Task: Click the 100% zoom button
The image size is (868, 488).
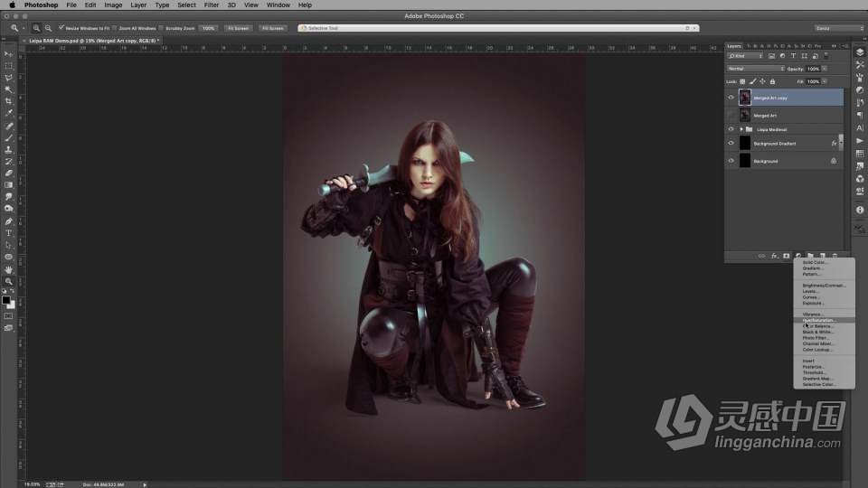Action: coord(208,28)
